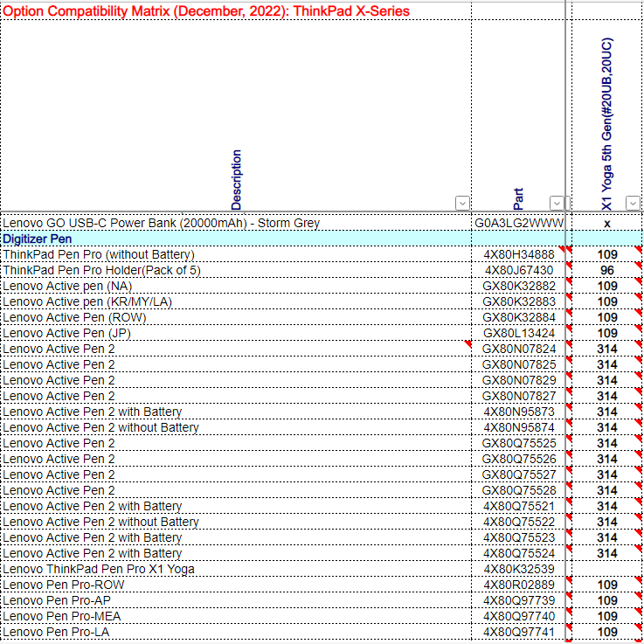This screenshot has height=644, width=644.
Task: Select part number 4X80J67430
Action: click(x=519, y=270)
